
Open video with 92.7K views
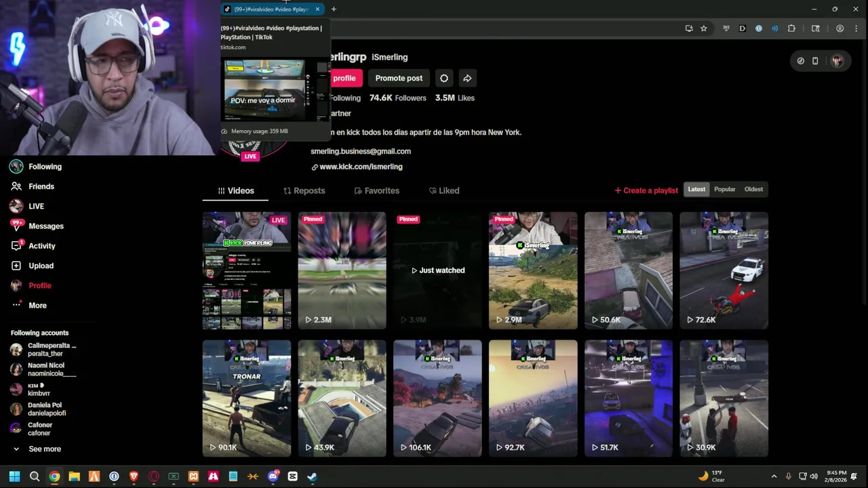pos(533,399)
